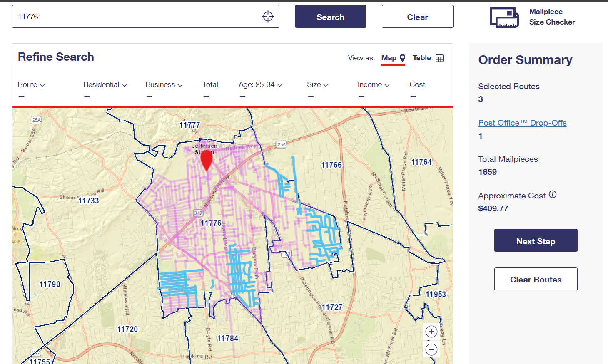608x364 pixels.
Task: Click ZIP label 11953 on map
Action: [436, 295]
